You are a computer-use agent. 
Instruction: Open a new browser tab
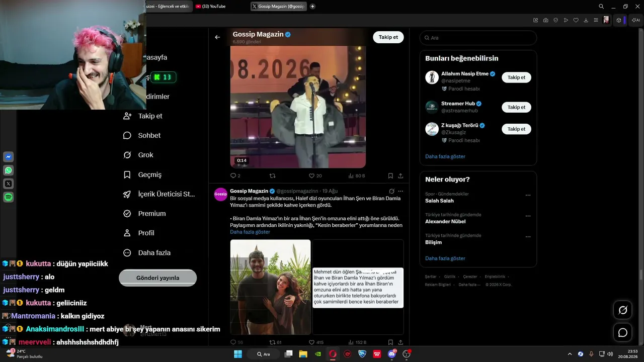[x=312, y=7]
